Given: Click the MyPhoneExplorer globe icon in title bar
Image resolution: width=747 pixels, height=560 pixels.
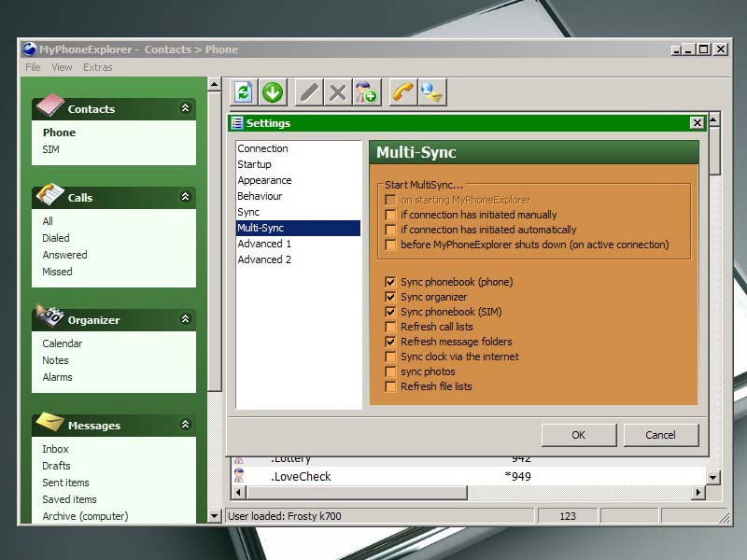Looking at the screenshot, I should (x=30, y=49).
